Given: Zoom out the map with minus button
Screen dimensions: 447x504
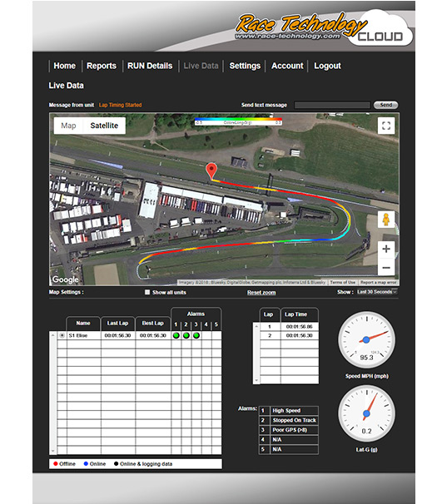Looking at the screenshot, I should pyautogui.click(x=386, y=267).
